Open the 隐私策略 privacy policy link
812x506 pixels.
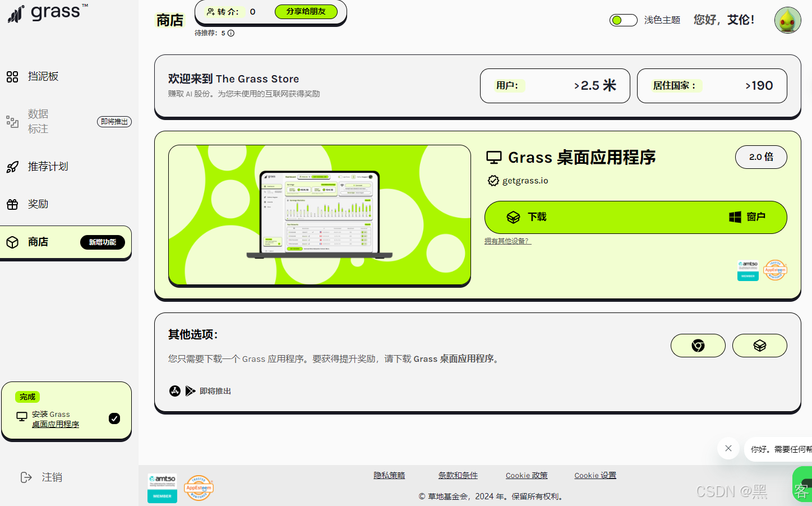click(389, 476)
